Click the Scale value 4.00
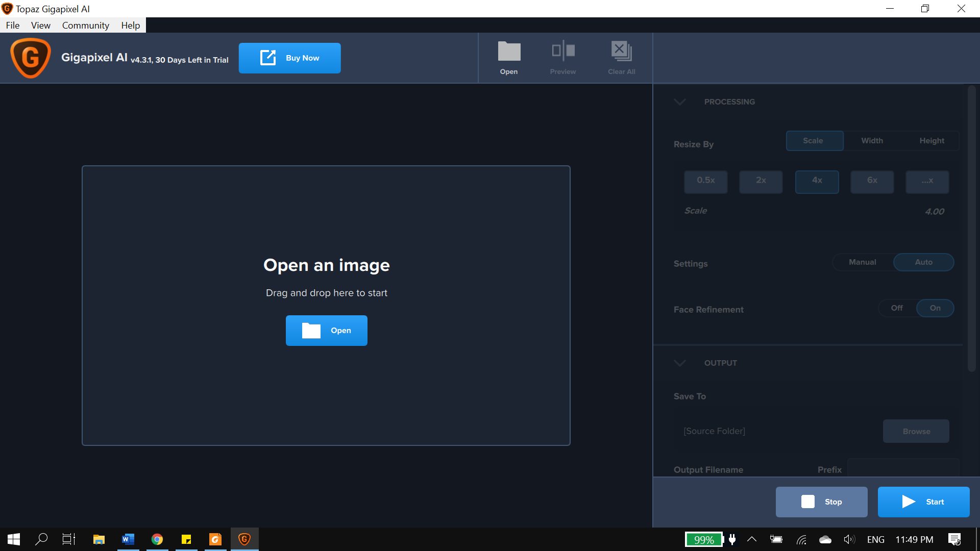Image resolution: width=980 pixels, height=551 pixels. coord(934,211)
